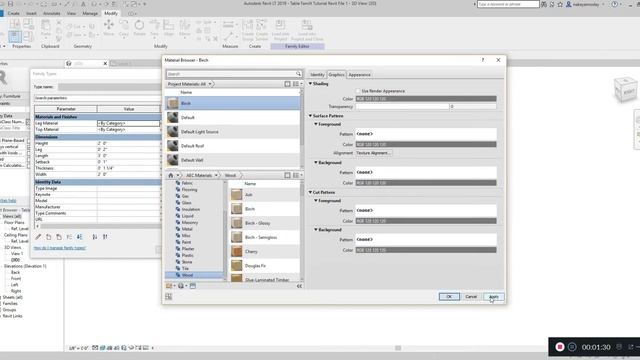Select the Default Light Source material
Screen dimensions: 640x360
tap(233, 132)
